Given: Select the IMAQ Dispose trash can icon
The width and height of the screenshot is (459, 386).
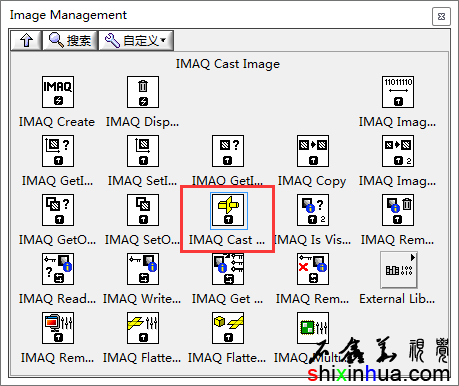Looking at the screenshot, I should coord(143,92).
